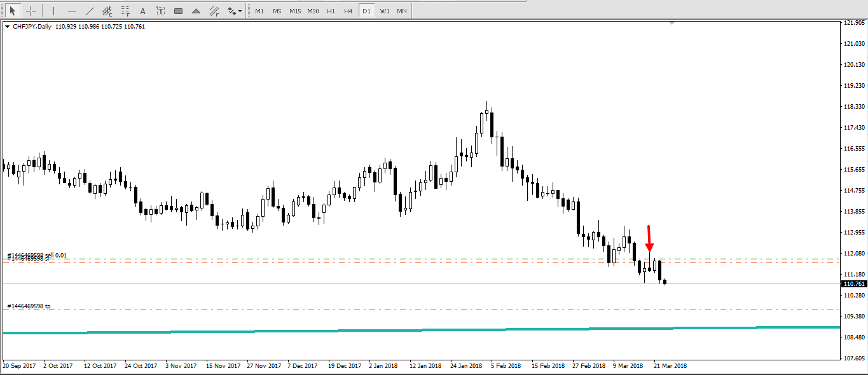Switch chart to M30 timeframe
The image size is (868, 375).
313,11
